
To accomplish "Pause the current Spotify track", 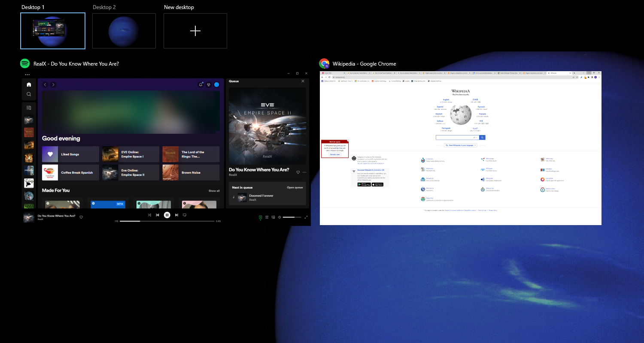I will (167, 215).
